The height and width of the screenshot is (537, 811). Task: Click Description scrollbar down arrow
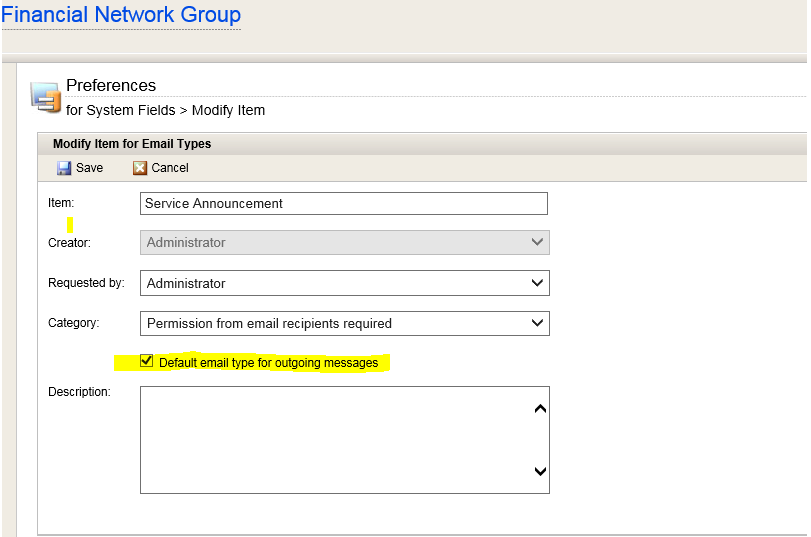click(540, 471)
